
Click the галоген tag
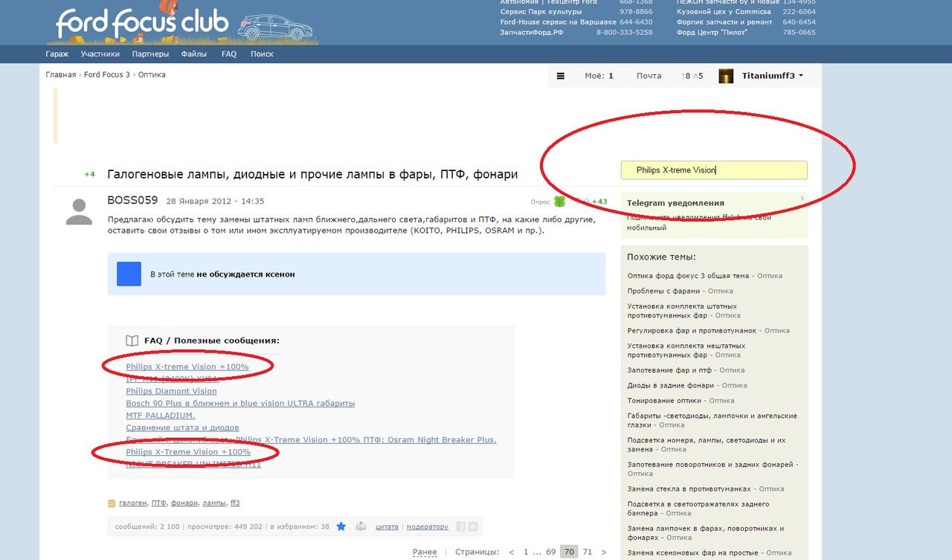pos(133,503)
